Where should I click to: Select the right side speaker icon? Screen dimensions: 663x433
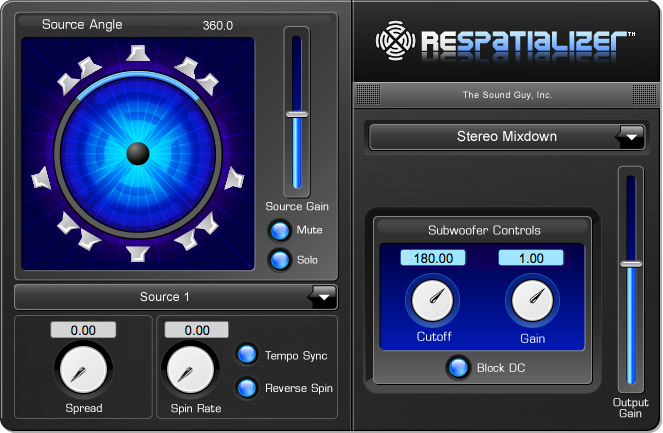coord(234,178)
